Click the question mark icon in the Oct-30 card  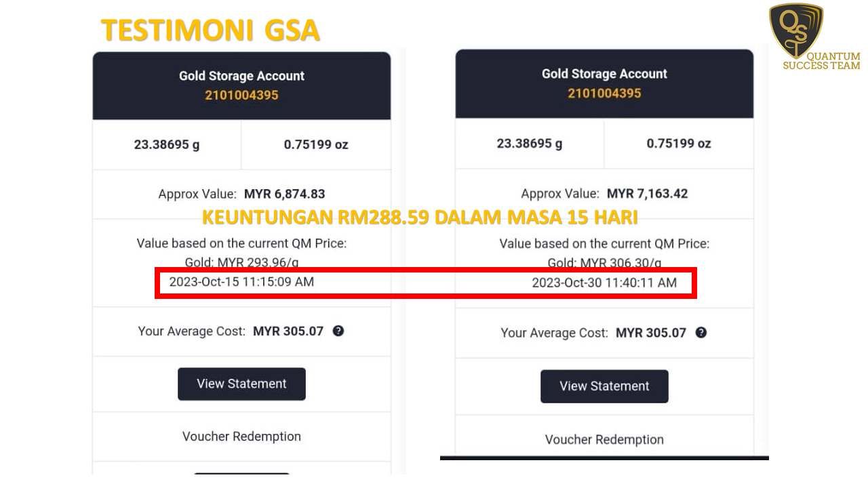point(701,333)
